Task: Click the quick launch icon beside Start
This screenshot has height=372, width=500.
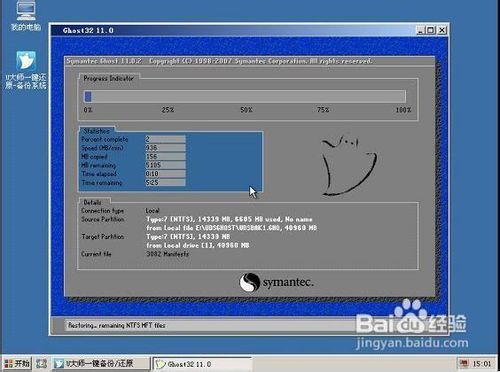Action: [x=41, y=364]
